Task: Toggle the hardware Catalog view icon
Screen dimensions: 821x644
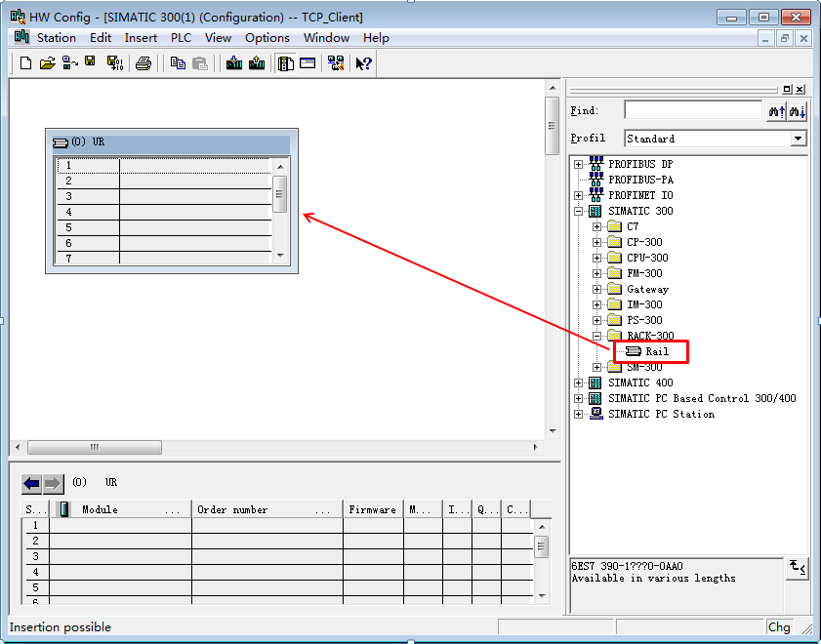Action: (x=285, y=63)
